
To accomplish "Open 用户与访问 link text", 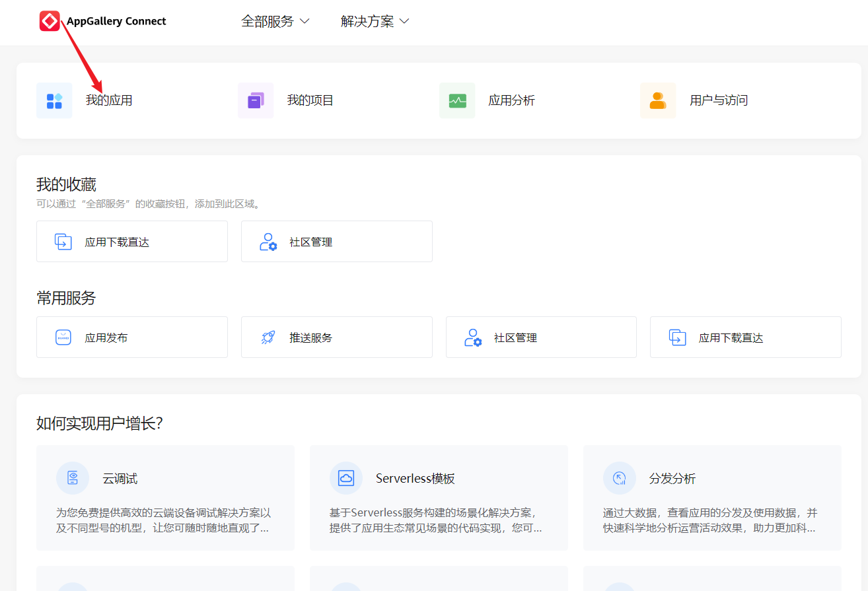I will (719, 100).
